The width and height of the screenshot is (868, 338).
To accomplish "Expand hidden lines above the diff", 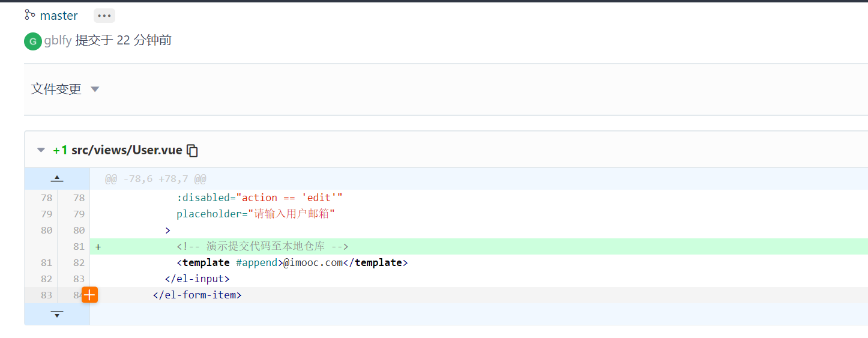I will [57, 178].
